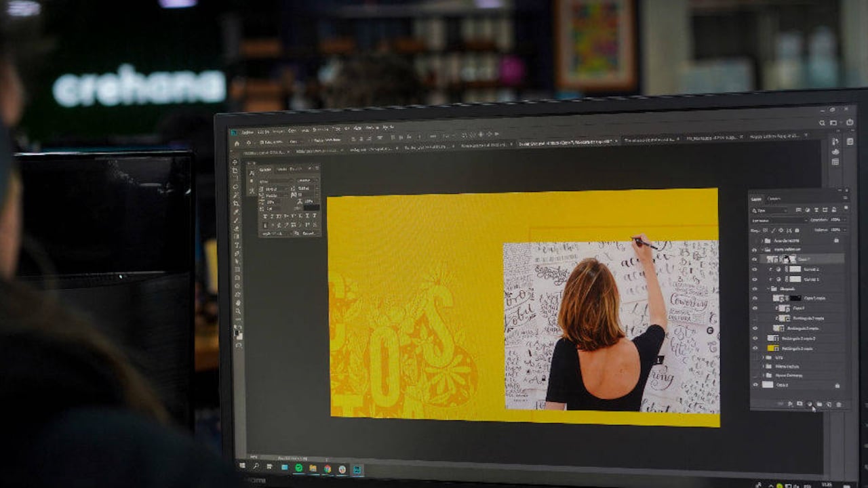Click the Home icon in options bar
This screenshot has width=868, height=488.
coord(236,143)
